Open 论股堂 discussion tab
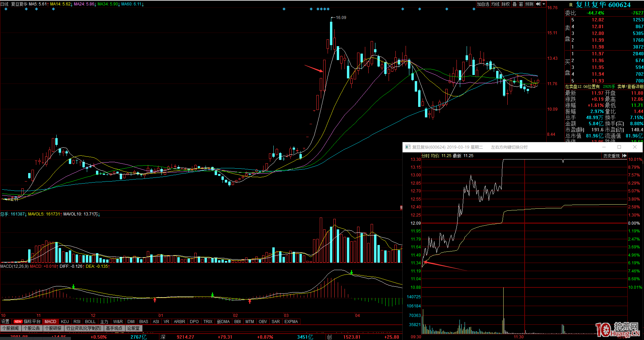 (133, 328)
